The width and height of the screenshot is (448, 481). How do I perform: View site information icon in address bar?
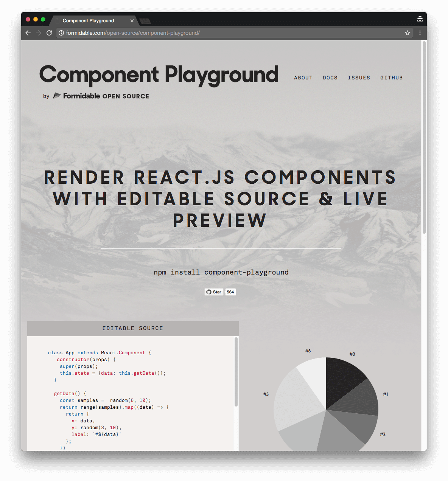[61, 33]
